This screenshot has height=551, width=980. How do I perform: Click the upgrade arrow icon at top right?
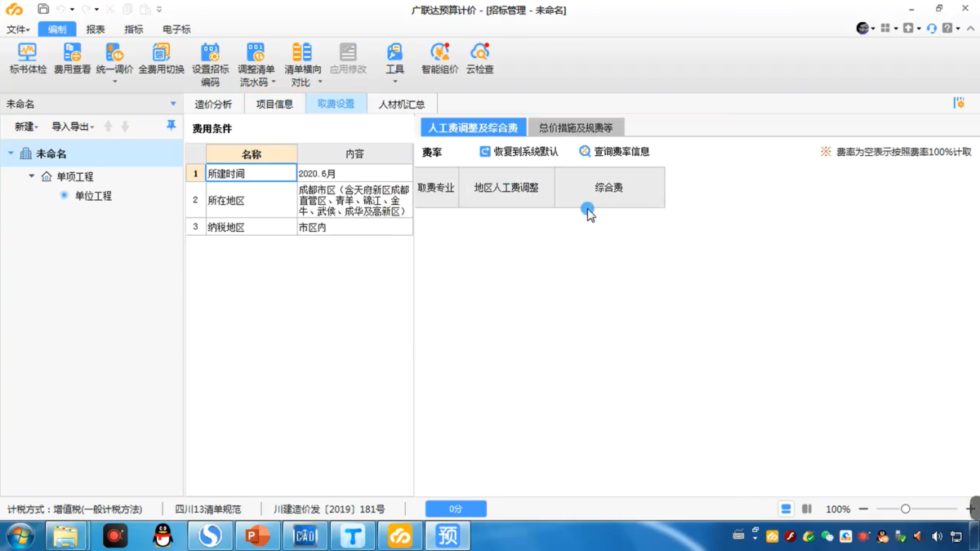[x=908, y=29]
